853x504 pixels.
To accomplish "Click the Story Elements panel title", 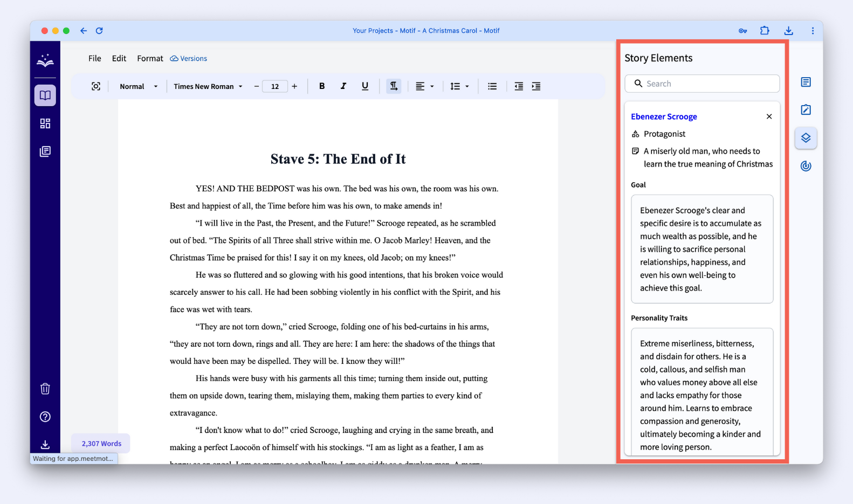I will 658,58.
